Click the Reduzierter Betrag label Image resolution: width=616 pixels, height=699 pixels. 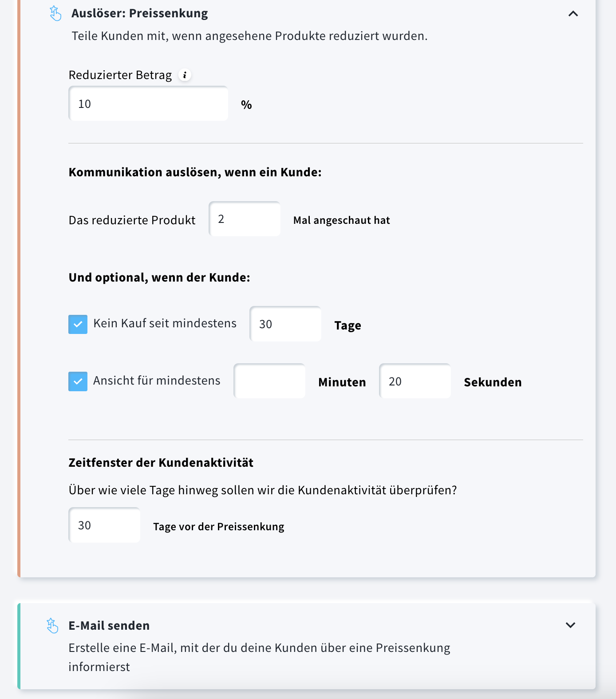pyautogui.click(x=120, y=75)
